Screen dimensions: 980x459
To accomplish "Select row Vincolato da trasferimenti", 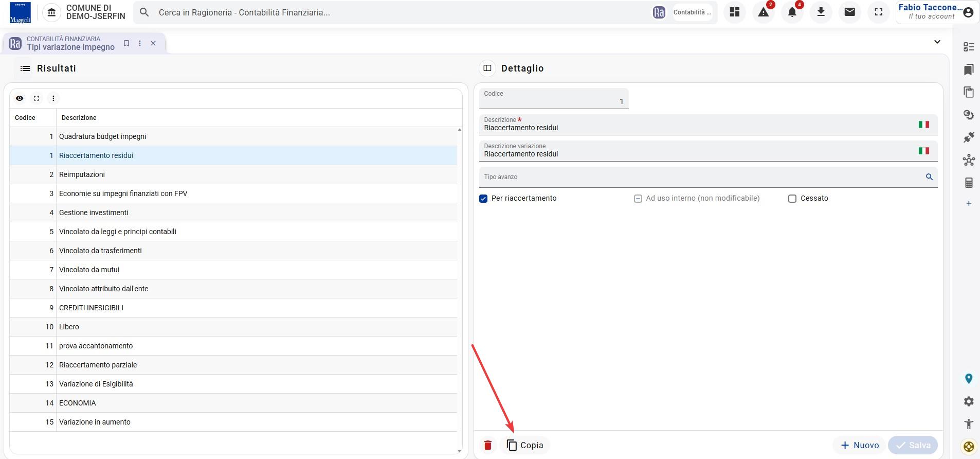I will [x=233, y=251].
